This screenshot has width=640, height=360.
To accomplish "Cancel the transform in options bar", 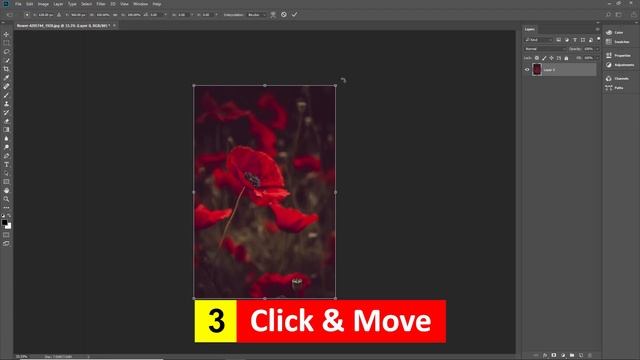I will click(x=284, y=15).
